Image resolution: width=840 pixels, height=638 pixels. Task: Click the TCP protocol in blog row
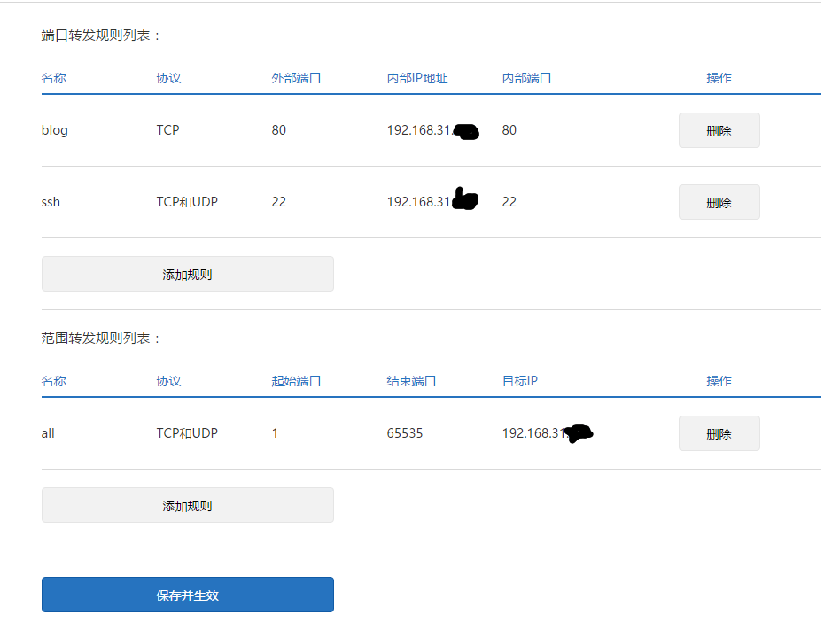(167, 130)
